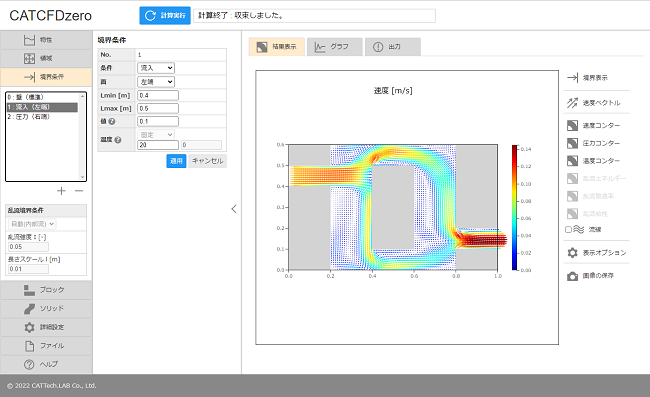Open the ヘルプ help section

[46, 364]
